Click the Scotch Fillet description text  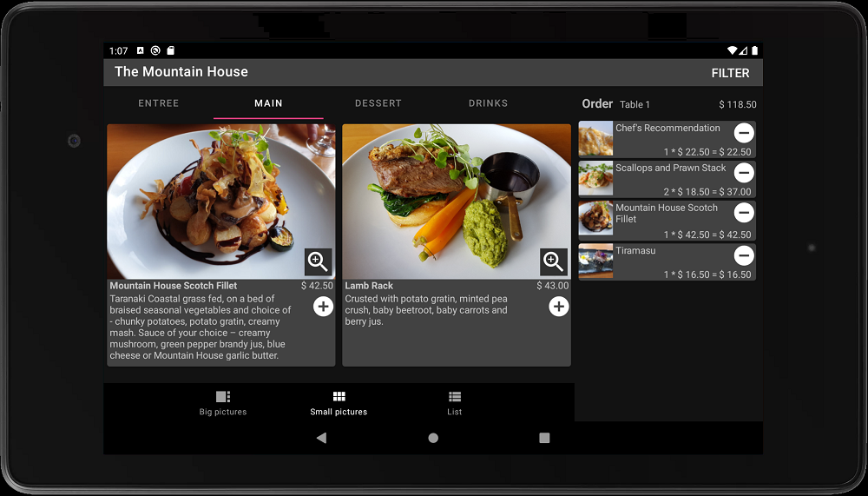tap(201, 327)
